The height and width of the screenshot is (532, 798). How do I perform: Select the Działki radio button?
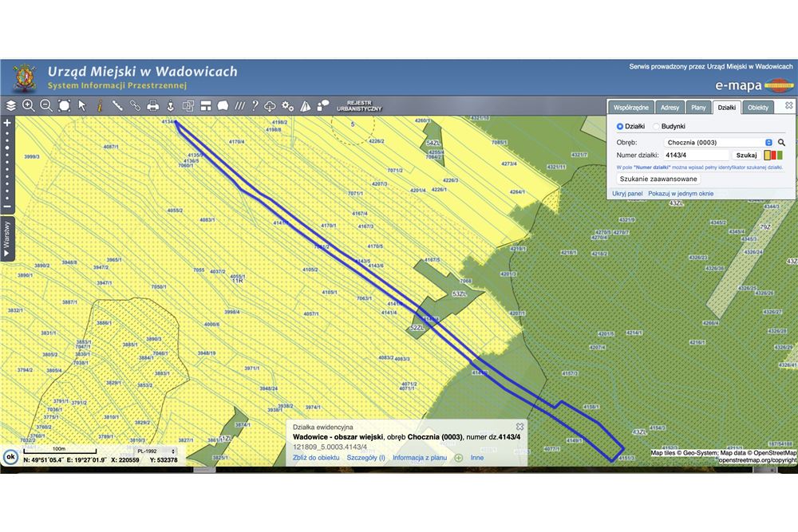click(620, 126)
